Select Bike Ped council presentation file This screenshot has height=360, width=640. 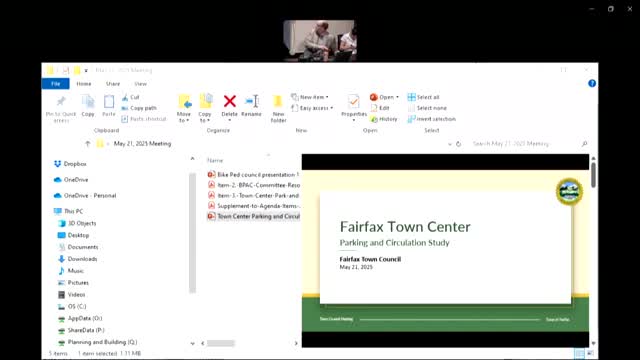253,175
